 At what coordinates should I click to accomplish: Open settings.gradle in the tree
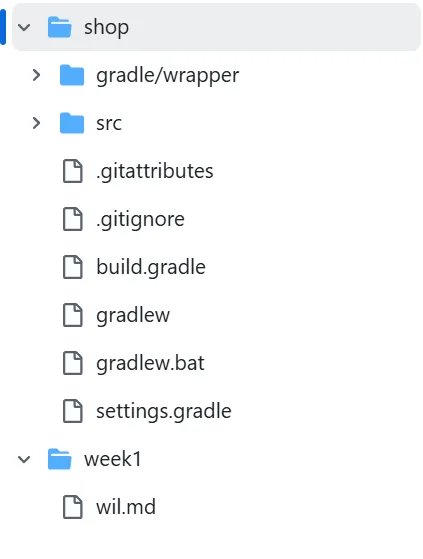click(x=164, y=411)
